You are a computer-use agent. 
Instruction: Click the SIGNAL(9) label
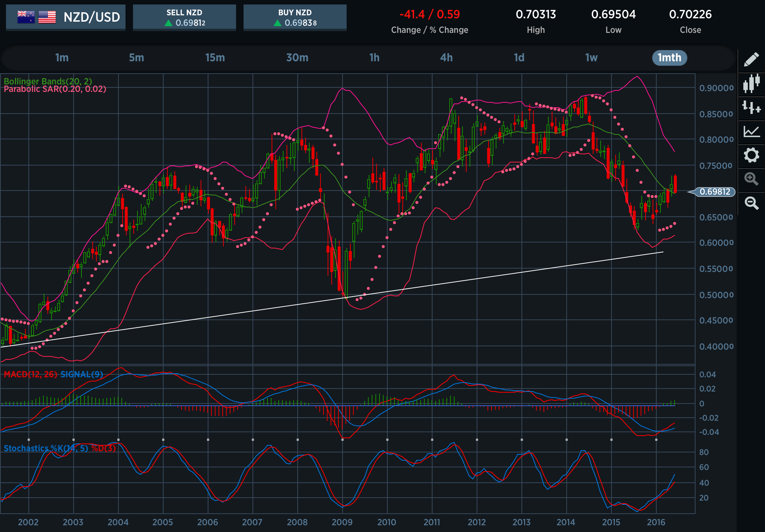pos(82,374)
